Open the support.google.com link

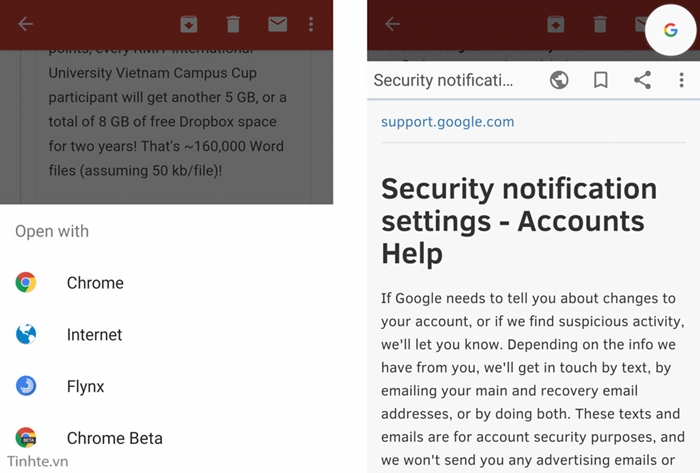447,122
